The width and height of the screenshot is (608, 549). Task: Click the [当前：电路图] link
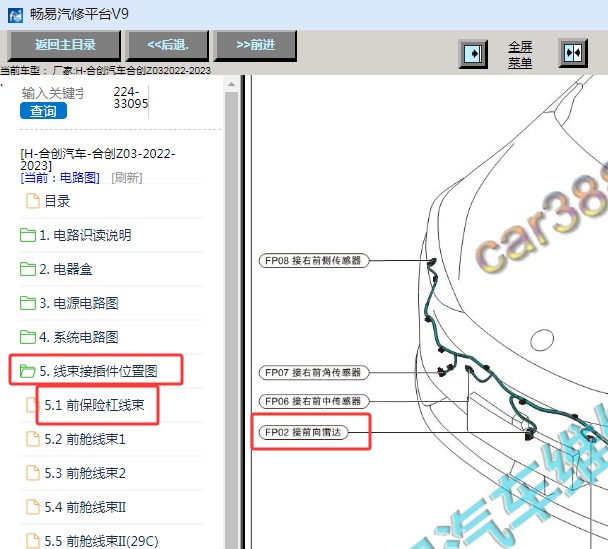click(x=60, y=178)
